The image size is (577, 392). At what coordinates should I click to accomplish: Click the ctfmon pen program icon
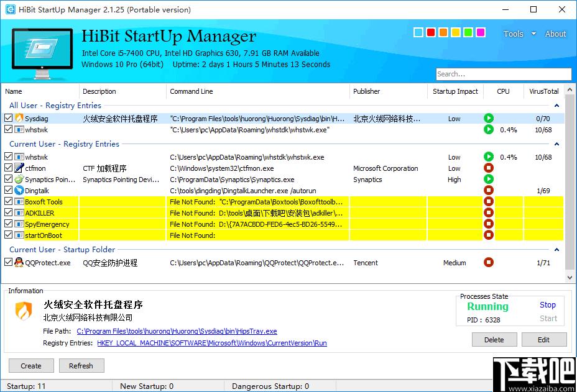pyautogui.click(x=19, y=168)
